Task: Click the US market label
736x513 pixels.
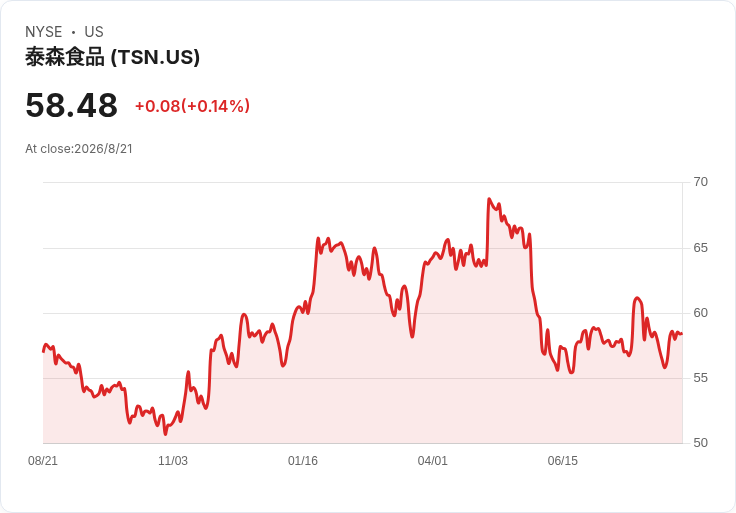Action: pyautogui.click(x=94, y=32)
